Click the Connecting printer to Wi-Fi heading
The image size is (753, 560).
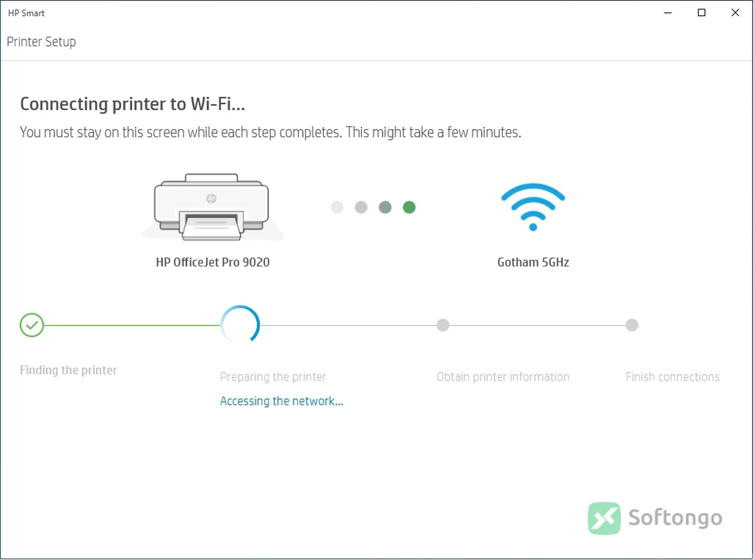(x=133, y=104)
